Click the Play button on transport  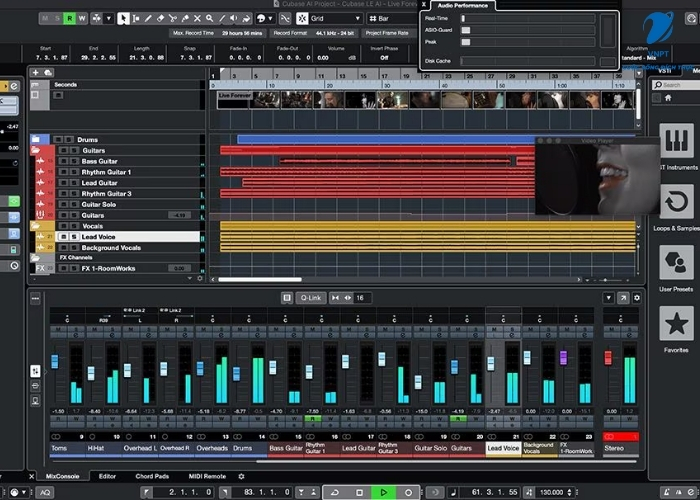[x=383, y=492]
